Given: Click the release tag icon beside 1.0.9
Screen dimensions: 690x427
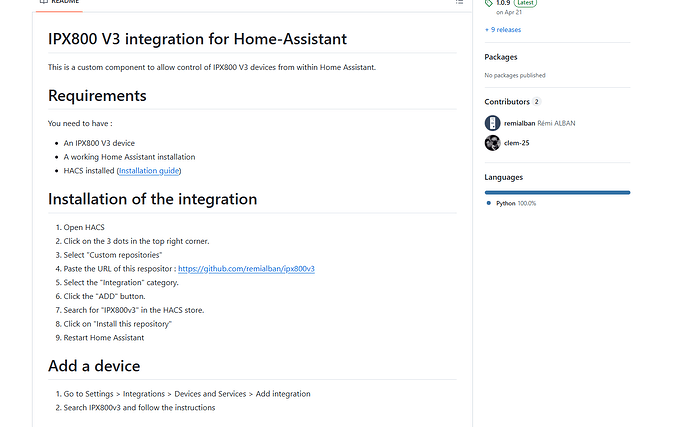Looking at the screenshot, I should point(488,3).
